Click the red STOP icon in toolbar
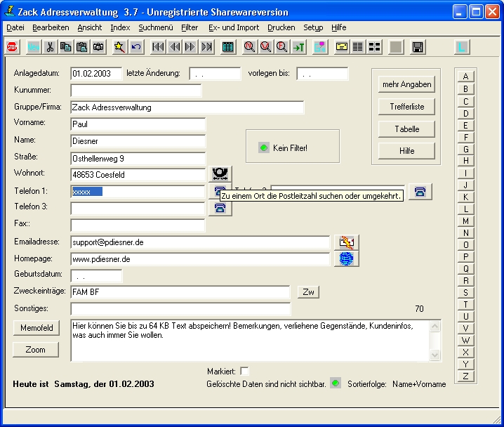 click(12, 47)
